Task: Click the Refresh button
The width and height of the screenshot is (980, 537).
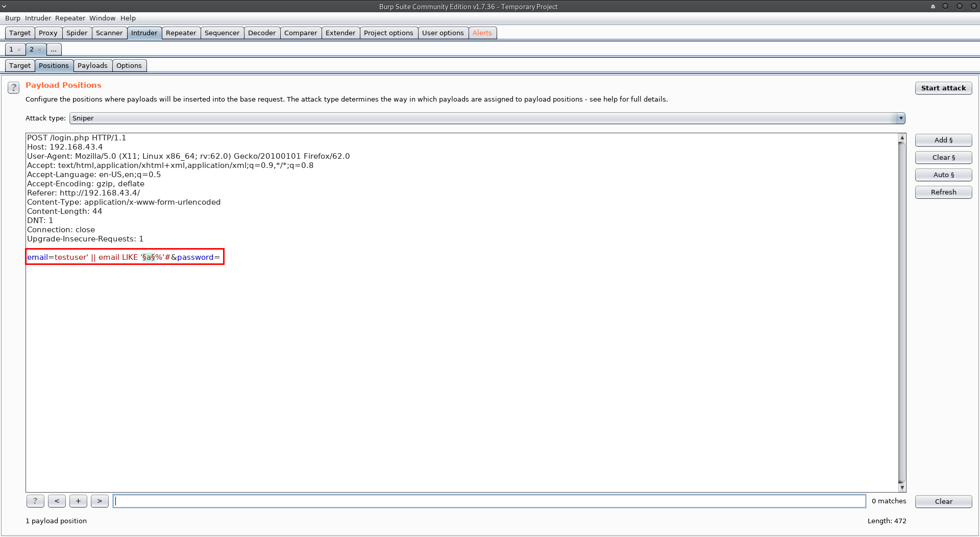Action: click(x=943, y=192)
